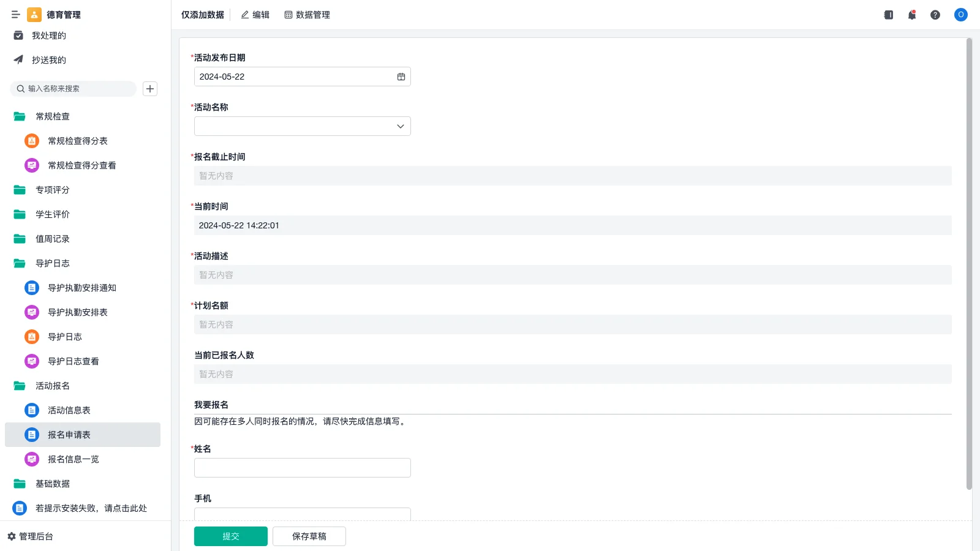Click the 导护执勤安排通知 blue form icon
This screenshot has width=980, height=551.
pyautogui.click(x=32, y=288)
